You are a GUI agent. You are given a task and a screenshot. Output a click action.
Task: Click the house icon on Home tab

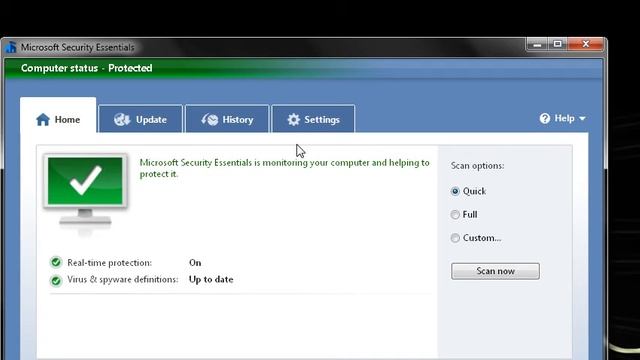coord(43,120)
